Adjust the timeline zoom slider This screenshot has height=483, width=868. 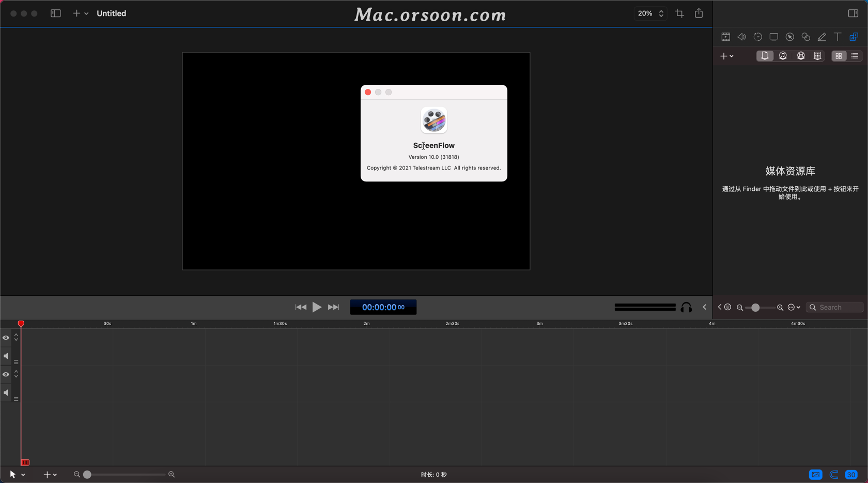tap(124, 474)
